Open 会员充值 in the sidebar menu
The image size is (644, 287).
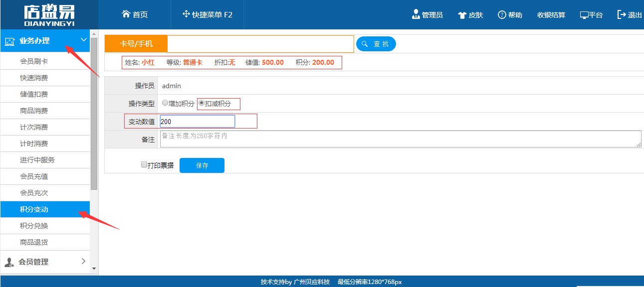click(34, 176)
